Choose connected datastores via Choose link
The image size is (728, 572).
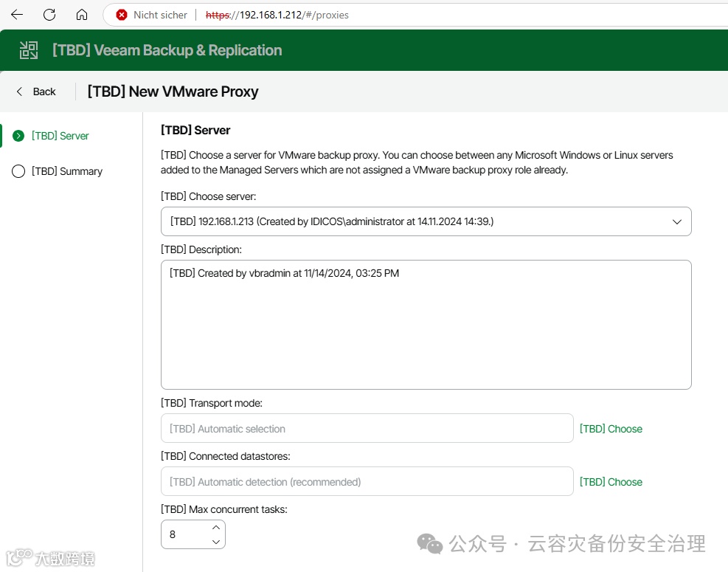pos(611,482)
